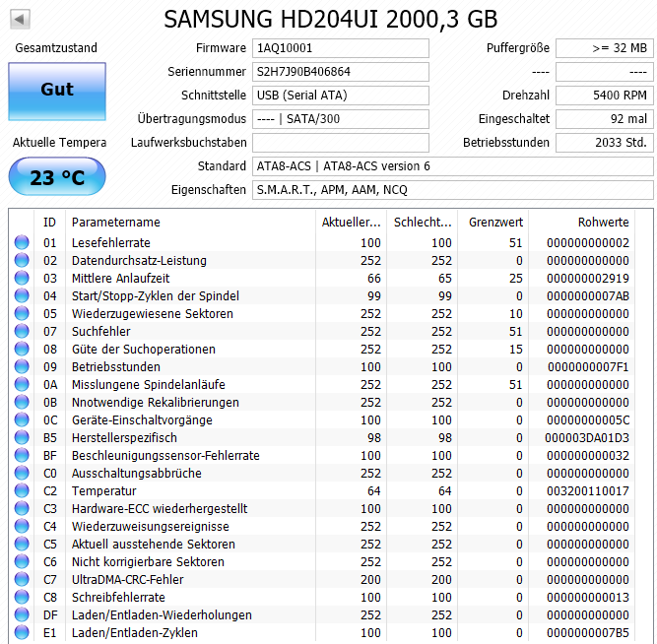Click status orb for Mittlere Anlaufzeit row
The width and height of the screenshot is (657, 644).
click(22, 278)
